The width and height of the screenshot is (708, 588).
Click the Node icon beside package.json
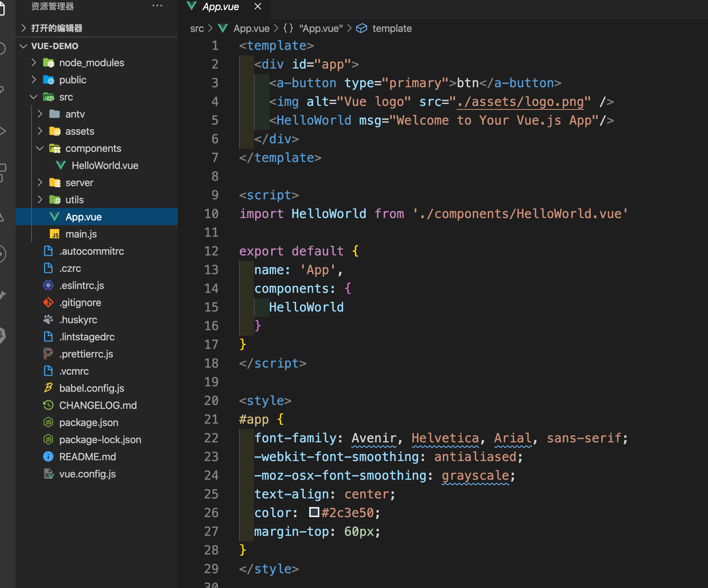click(48, 423)
